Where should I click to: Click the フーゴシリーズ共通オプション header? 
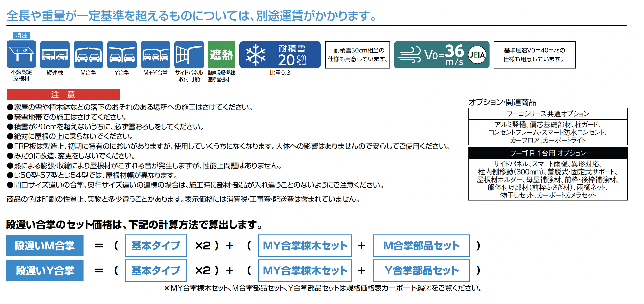tap(548, 114)
